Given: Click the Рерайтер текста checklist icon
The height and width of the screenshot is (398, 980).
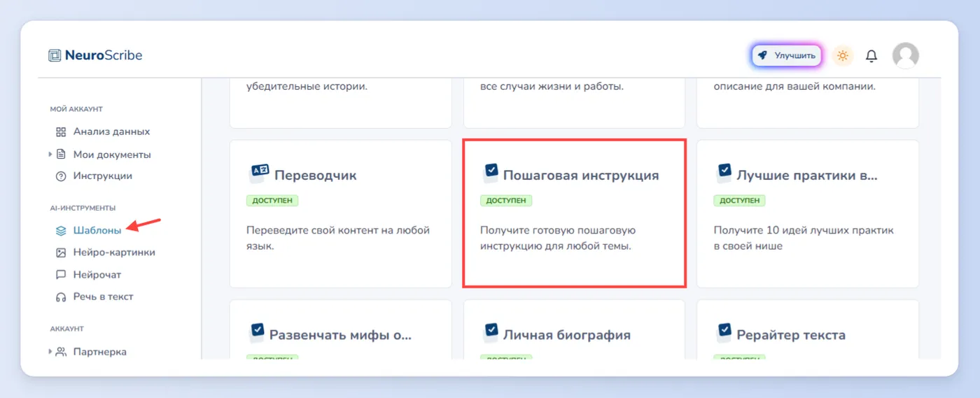Looking at the screenshot, I should (x=725, y=332).
